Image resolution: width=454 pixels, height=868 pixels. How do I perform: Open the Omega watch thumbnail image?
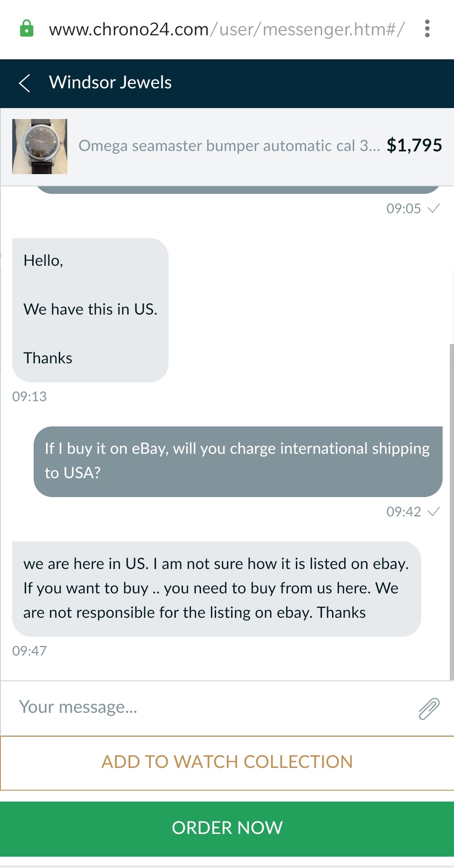[x=40, y=146]
